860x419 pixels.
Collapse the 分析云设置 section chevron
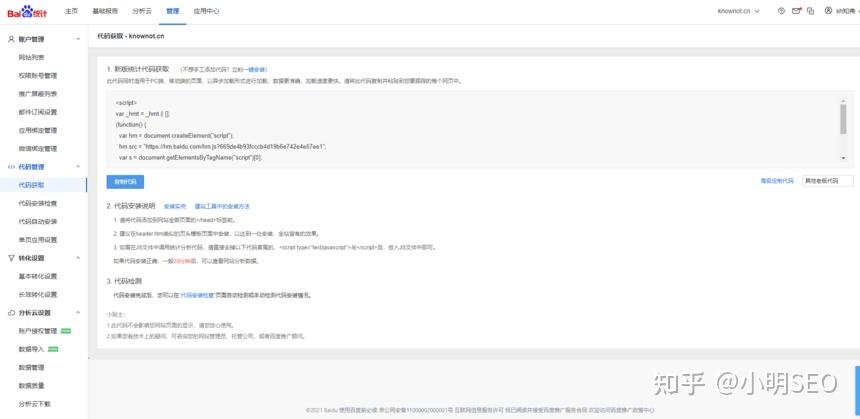tap(77, 313)
